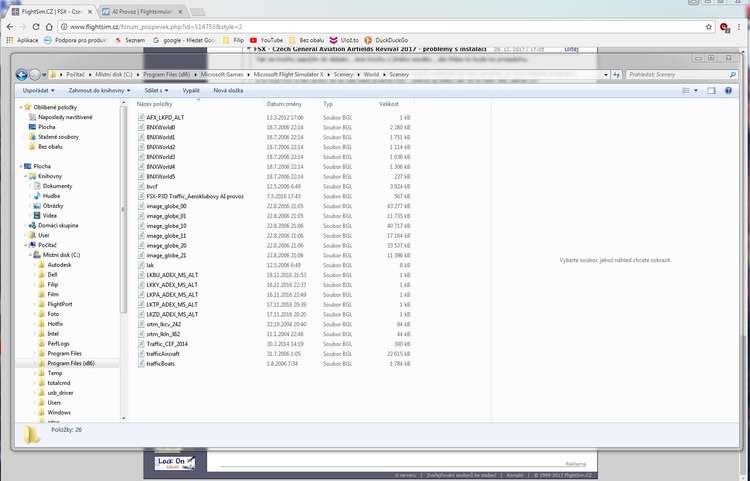Open the Seznam bookmark
This screenshot has height=481, width=750.
click(x=131, y=40)
